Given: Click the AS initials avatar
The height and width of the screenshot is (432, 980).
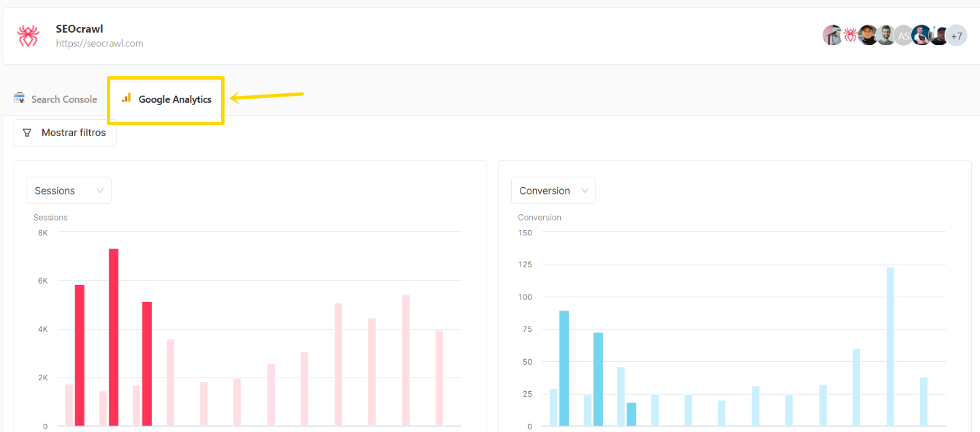Looking at the screenshot, I should [x=903, y=35].
